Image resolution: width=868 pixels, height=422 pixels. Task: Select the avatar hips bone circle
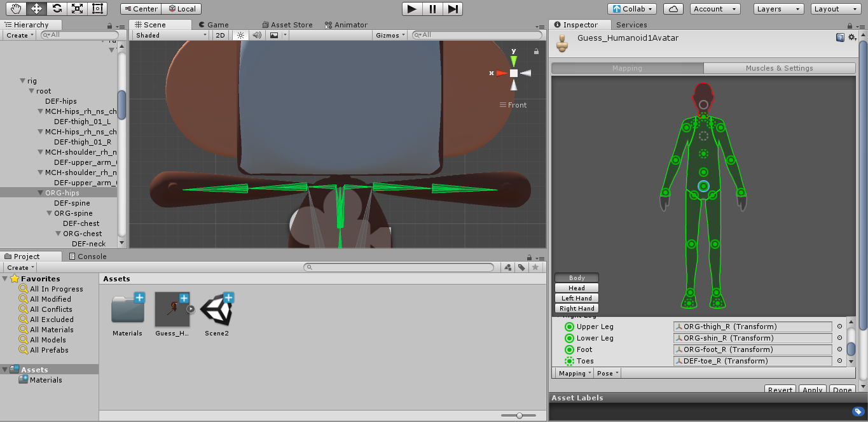[703, 186]
